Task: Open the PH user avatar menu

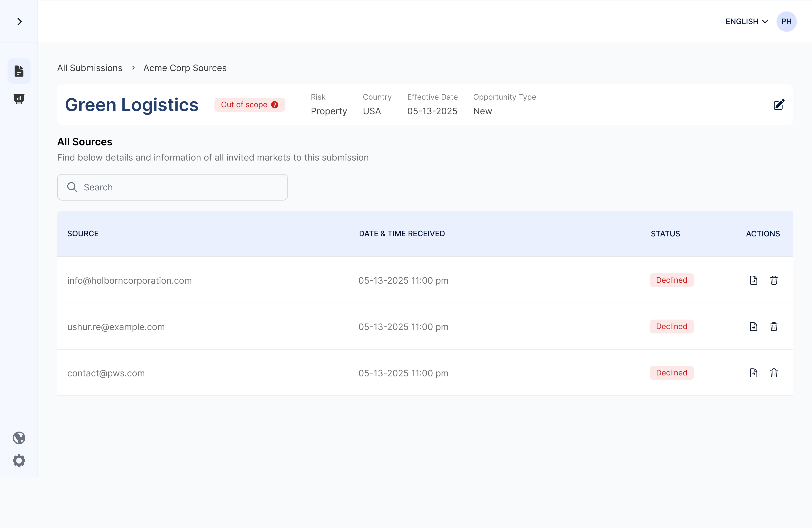Action: click(x=786, y=21)
